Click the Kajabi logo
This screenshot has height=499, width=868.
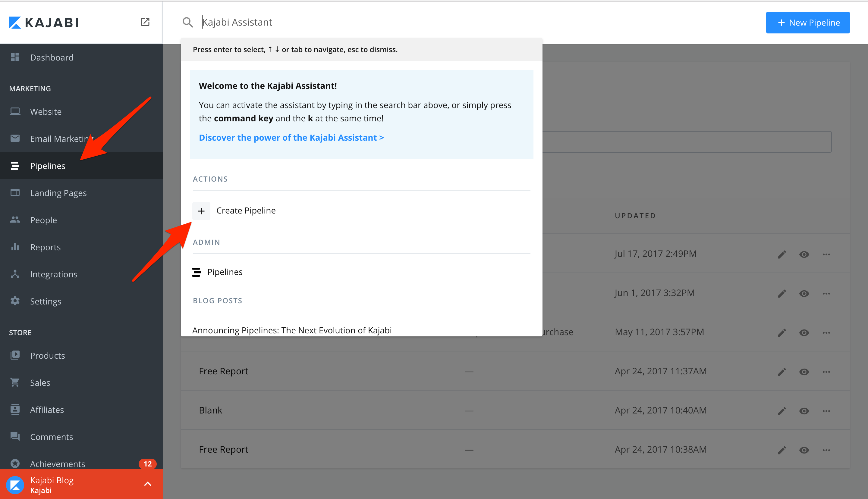coord(44,23)
